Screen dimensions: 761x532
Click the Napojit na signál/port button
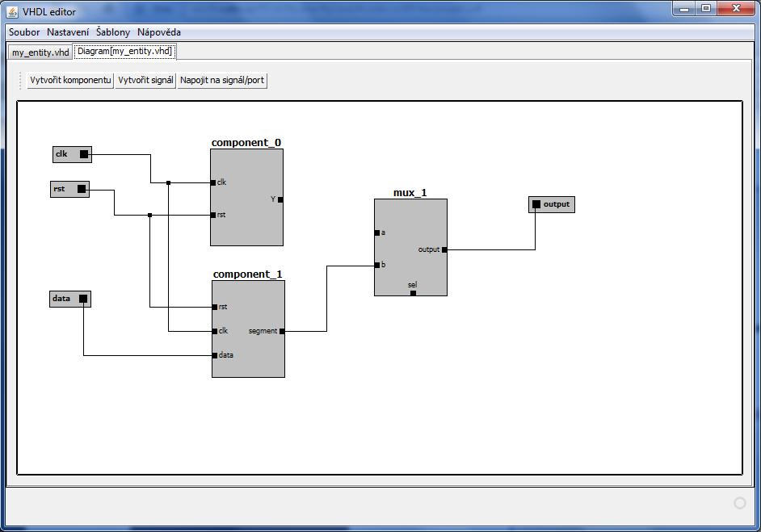coord(222,80)
